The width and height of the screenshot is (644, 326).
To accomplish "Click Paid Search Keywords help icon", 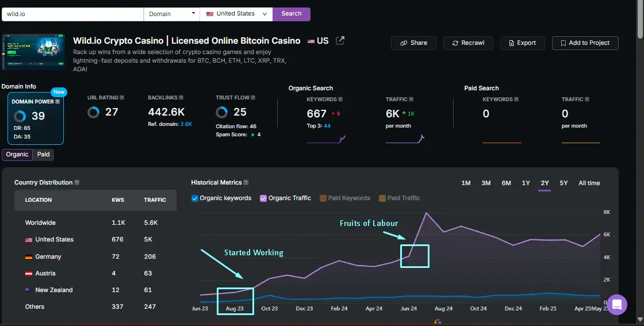I will (x=516, y=99).
